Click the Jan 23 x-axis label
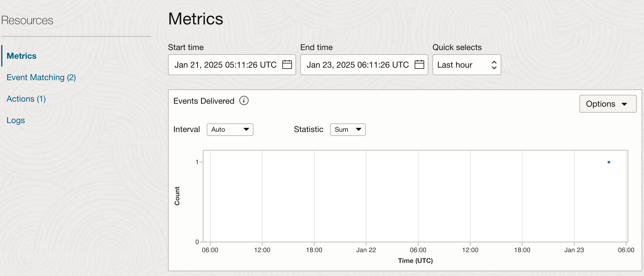644x276 pixels. point(574,250)
